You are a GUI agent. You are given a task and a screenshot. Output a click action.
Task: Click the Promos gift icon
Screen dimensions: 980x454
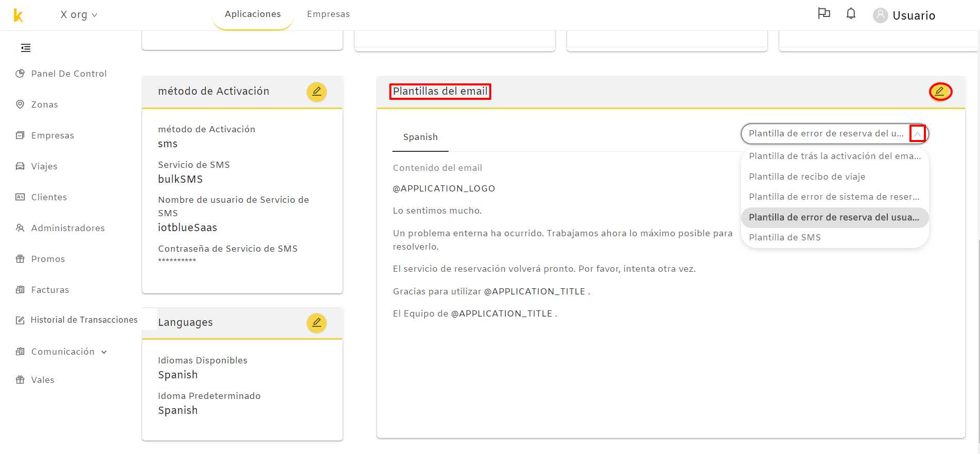(x=20, y=259)
